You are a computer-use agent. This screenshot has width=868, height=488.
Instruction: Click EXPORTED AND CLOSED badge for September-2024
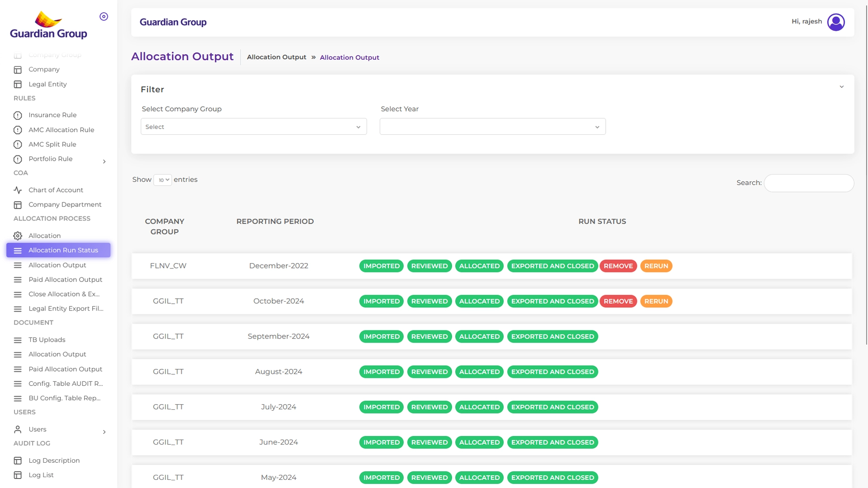[x=552, y=337]
